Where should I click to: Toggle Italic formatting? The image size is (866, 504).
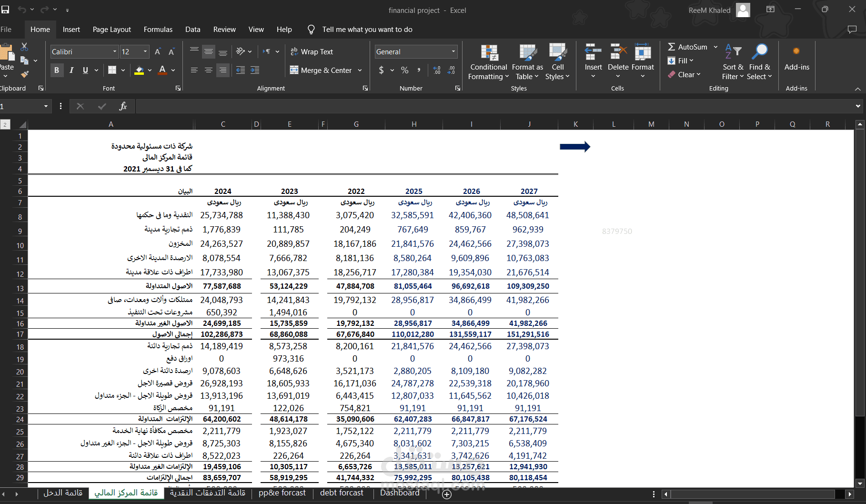[71, 70]
